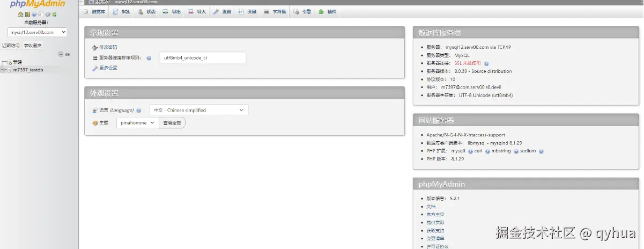644x249 pixels.
Task: Open the phpMyAdmin documentation help icon in sidebar
Action: [34, 14]
